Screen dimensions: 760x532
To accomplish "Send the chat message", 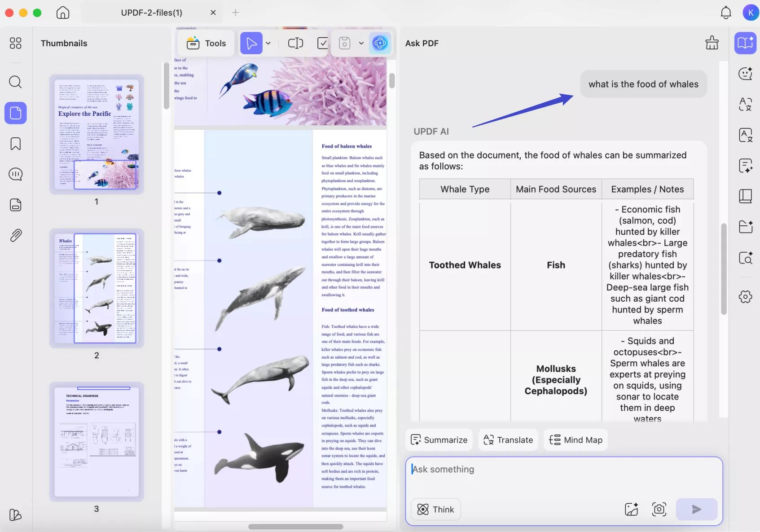I will 696,509.
